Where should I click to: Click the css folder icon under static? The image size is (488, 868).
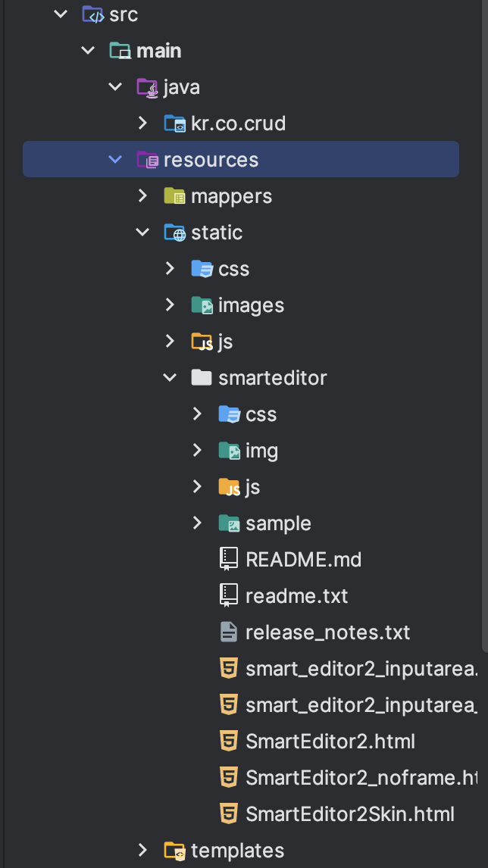202,269
